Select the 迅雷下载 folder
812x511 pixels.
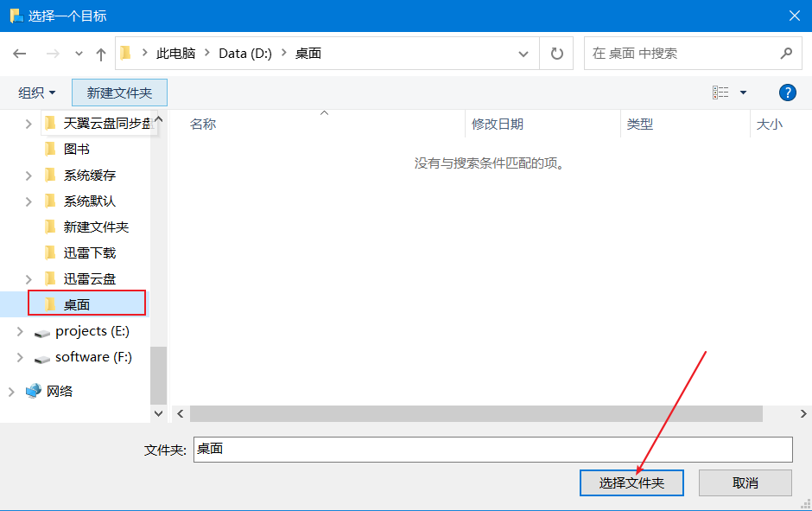pos(90,253)
